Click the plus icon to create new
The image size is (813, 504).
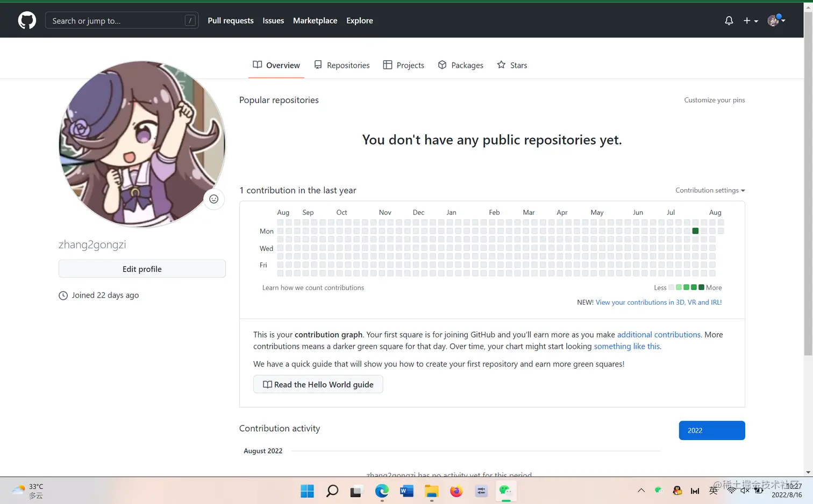click(x=746, y=20)
